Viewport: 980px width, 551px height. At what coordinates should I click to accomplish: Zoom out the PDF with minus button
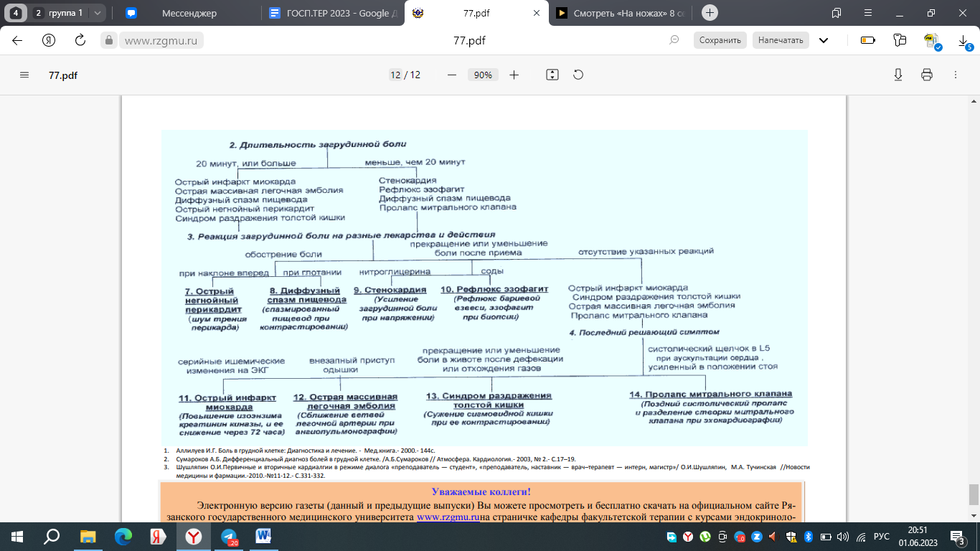[451, 75]
